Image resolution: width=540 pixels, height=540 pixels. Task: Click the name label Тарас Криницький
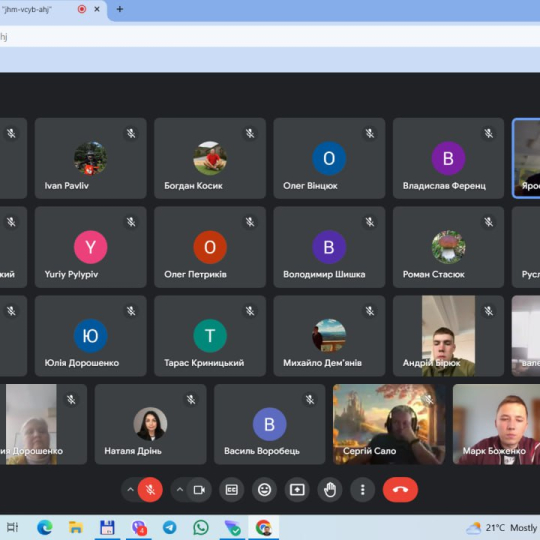coord(204,363)
